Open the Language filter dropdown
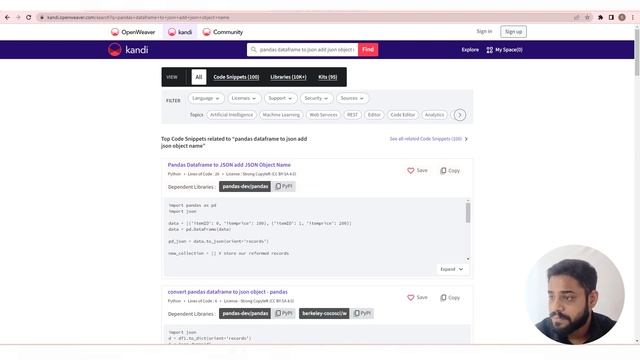 [x=206, y=98]
